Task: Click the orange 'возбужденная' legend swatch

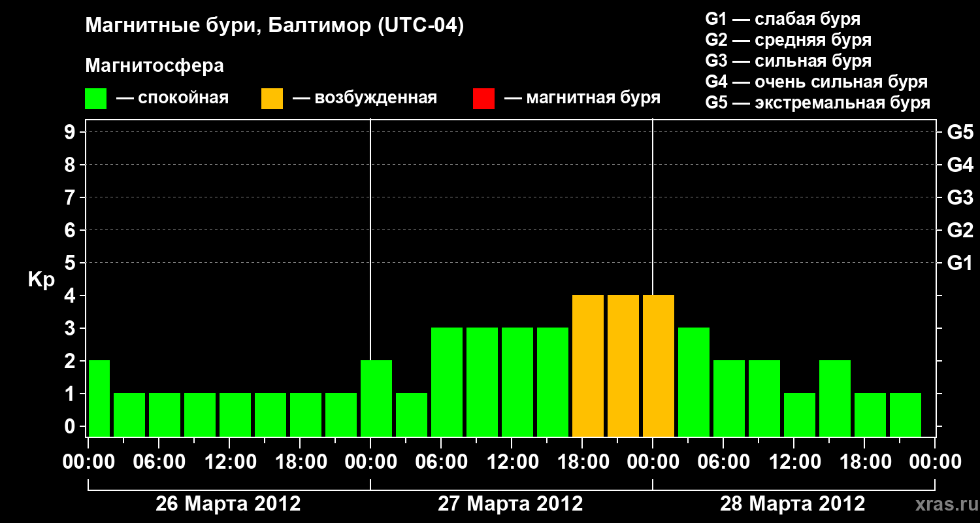Action: pyautogui.click(x=272, y=99)
